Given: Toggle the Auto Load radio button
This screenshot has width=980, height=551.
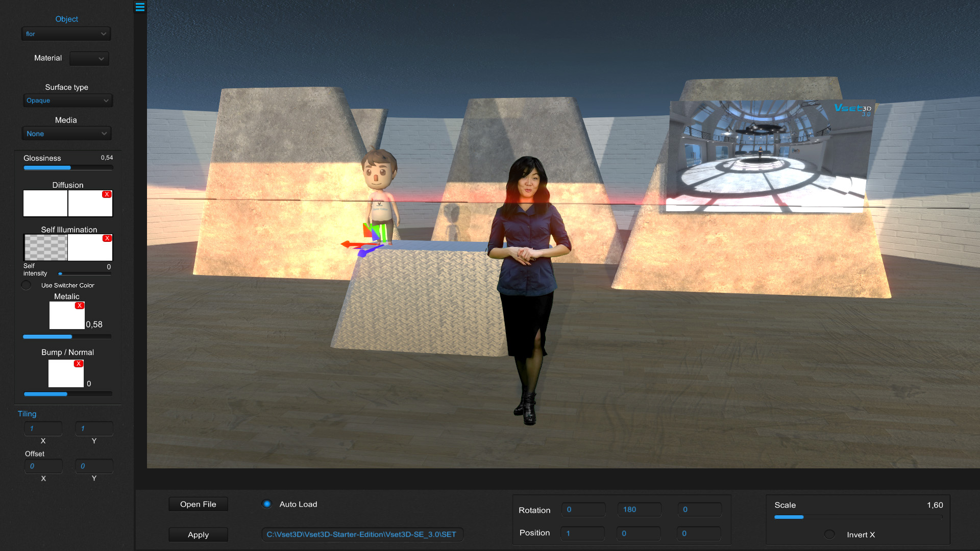Looking at the screenshot, I should [x=266, y=504].
